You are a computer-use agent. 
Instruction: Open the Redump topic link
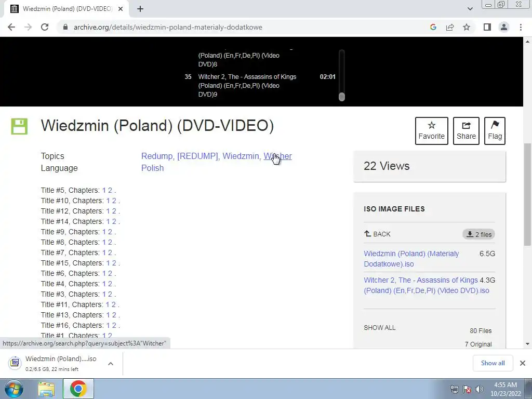pos(157,156)
